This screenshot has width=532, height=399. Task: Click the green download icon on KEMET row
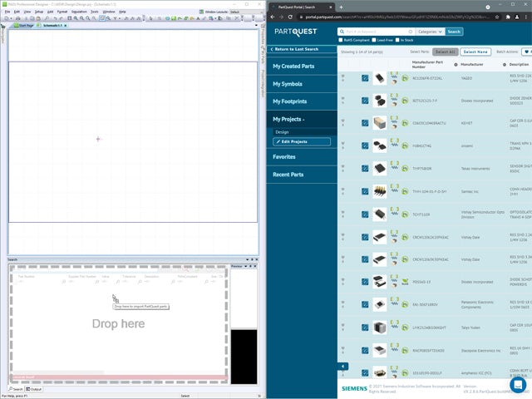pyautogui.click(x=405, y=124)
